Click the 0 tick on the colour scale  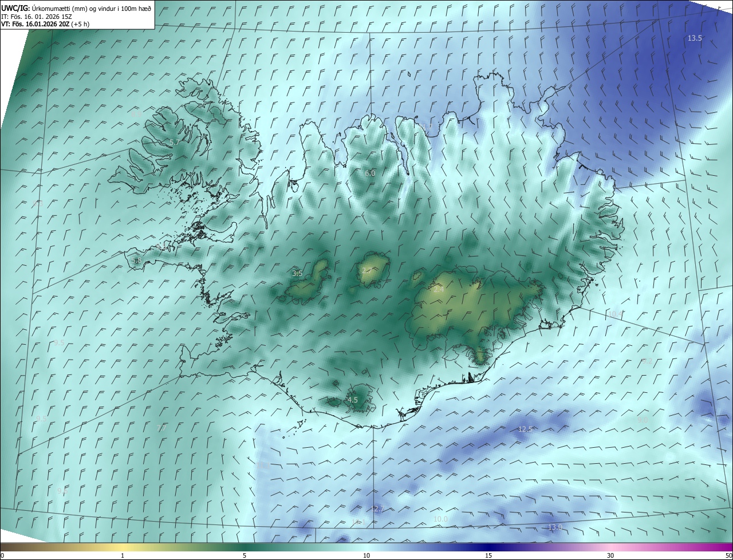point(2,555)
